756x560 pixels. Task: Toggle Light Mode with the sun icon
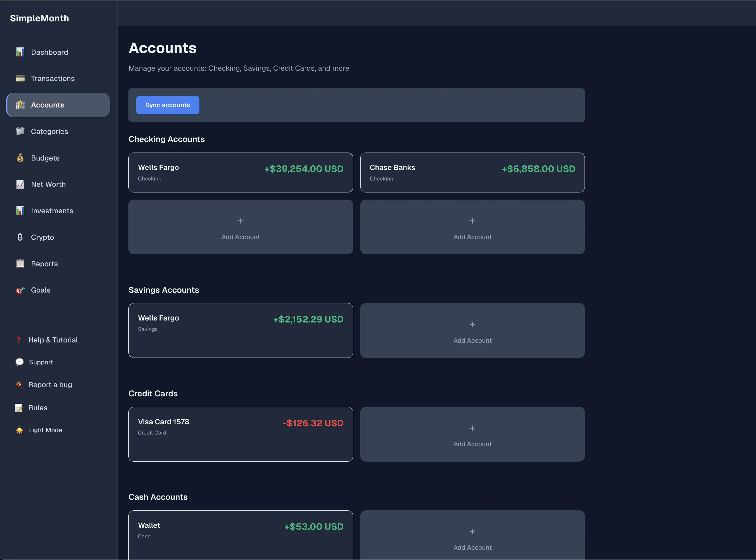click(19, 430)
